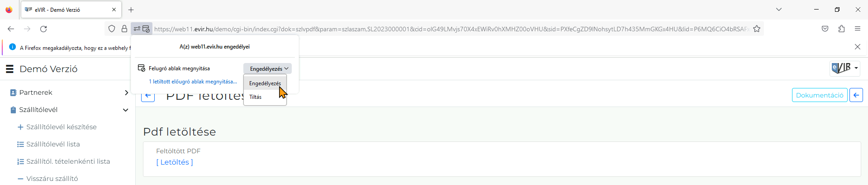Click the Letöltés link

pos(175,162)
